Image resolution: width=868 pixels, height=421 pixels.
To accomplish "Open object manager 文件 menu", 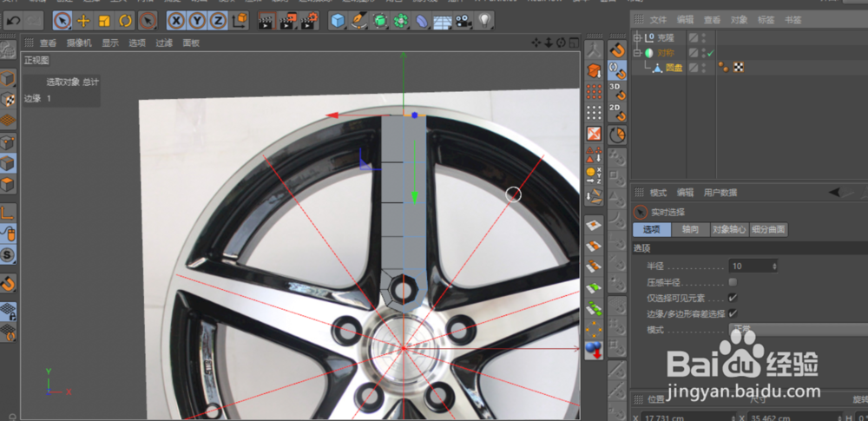I will [658, 19].
